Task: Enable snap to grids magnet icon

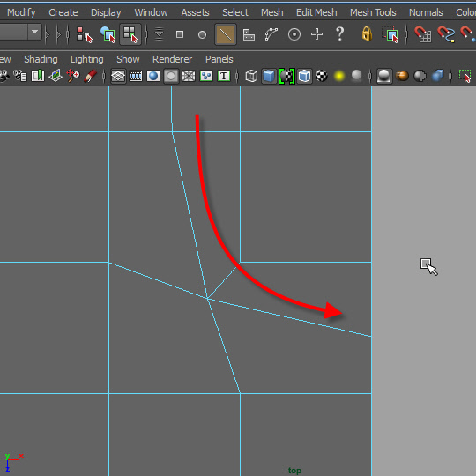Action: click(x=423, y=34)
